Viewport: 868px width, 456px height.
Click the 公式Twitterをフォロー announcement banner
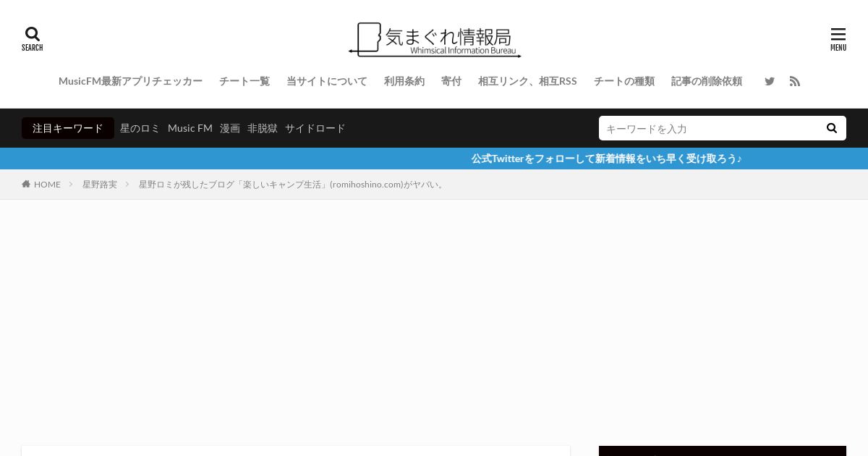(606, 159)
